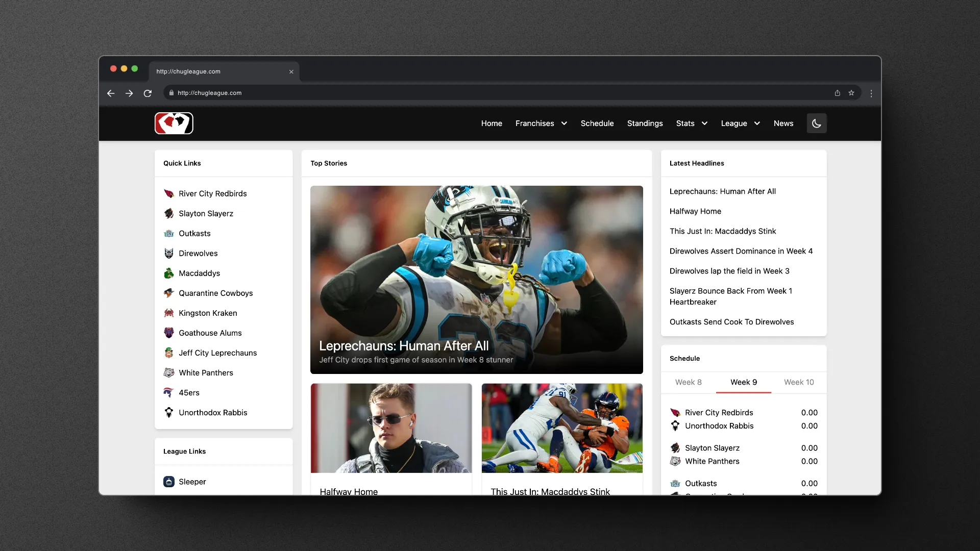Bookmark page with star icon
This screenshot has width=980, height=551.
point(851,93)
